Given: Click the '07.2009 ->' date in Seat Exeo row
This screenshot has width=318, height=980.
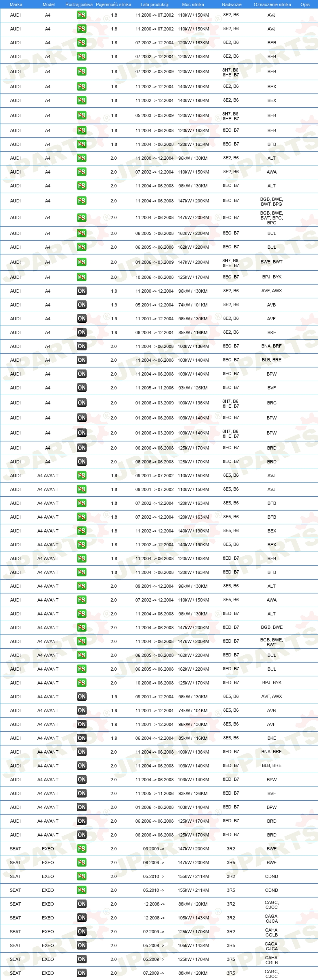Looking at the screenshot, I should (x=154, y=973).
